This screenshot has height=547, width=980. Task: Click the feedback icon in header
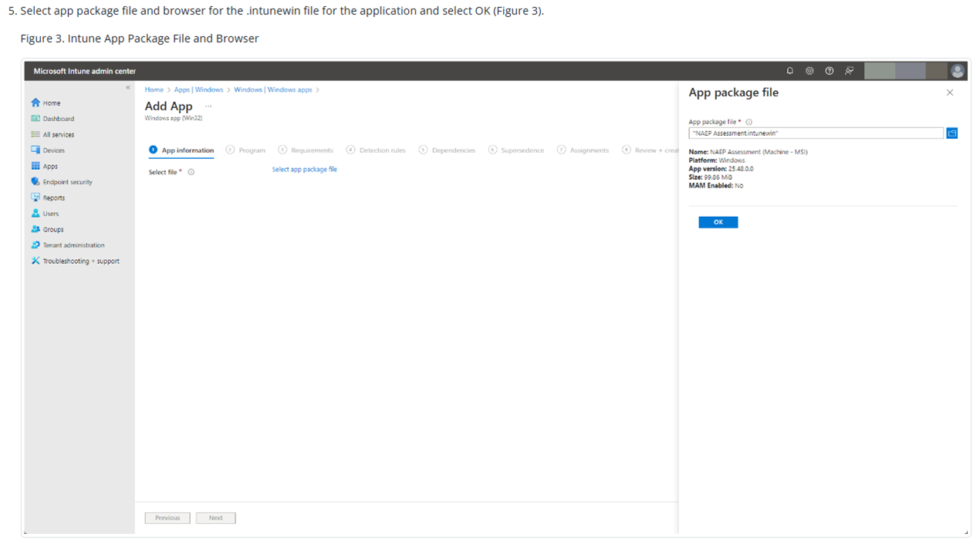click(849, 71)
